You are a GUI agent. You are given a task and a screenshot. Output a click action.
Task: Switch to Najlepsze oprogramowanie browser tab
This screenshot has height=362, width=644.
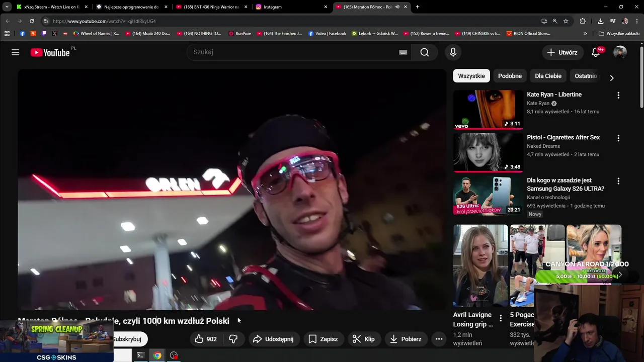[132, 7]
